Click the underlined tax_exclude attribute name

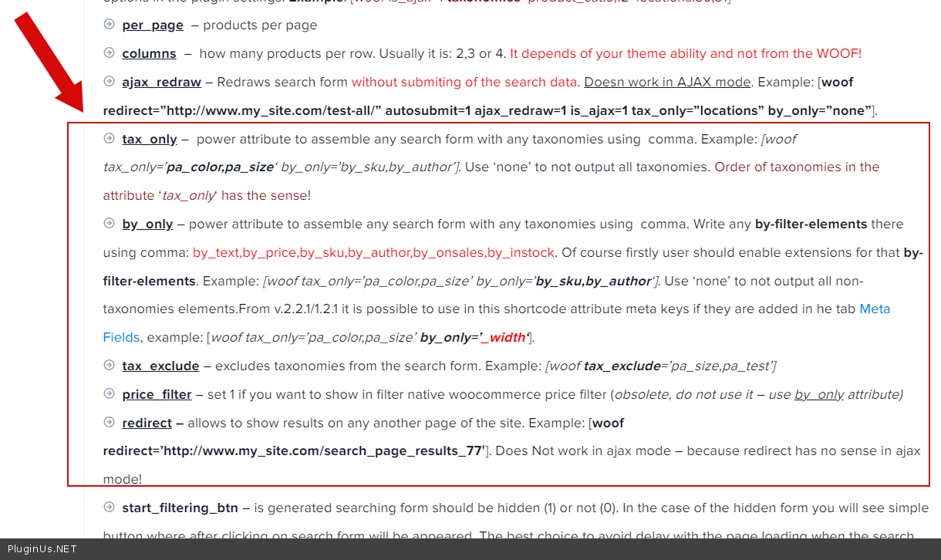160,366
